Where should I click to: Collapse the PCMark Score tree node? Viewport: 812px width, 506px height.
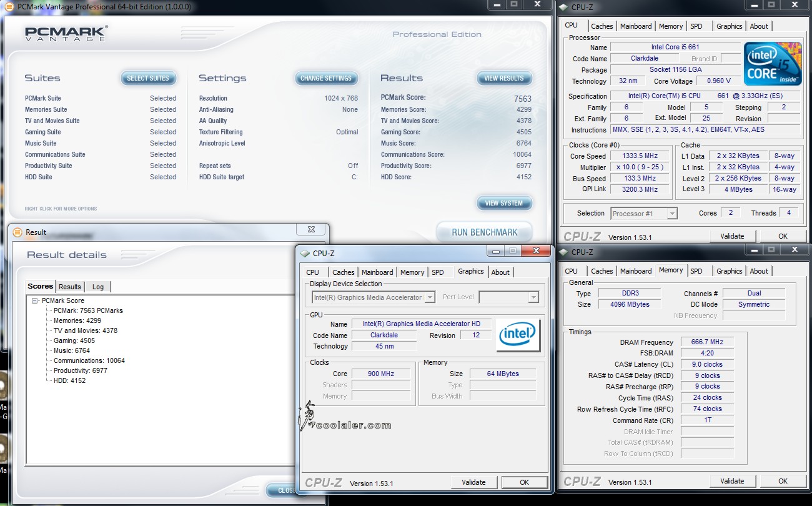pyautogui.click(x=35, y=300)
